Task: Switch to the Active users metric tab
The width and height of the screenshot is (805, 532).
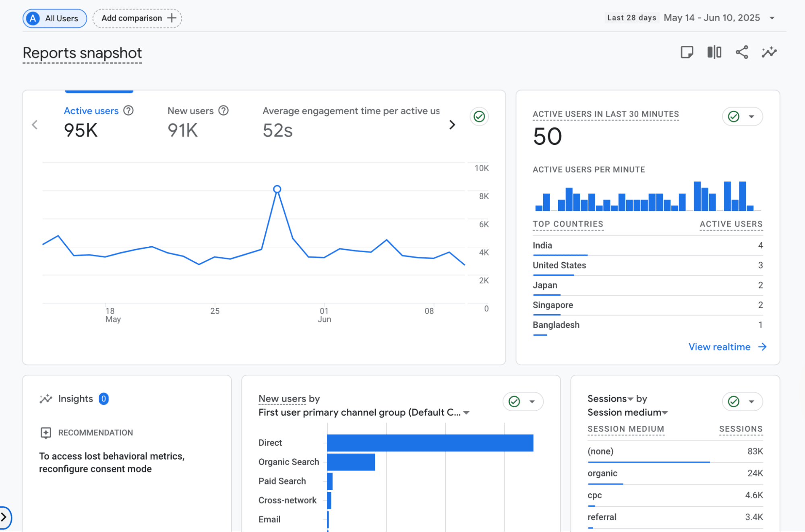Action: tap(91, 111)
